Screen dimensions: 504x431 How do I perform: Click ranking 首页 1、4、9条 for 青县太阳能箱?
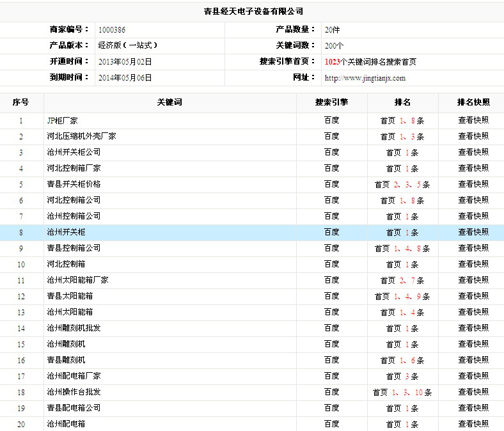[x=402, y=296]
